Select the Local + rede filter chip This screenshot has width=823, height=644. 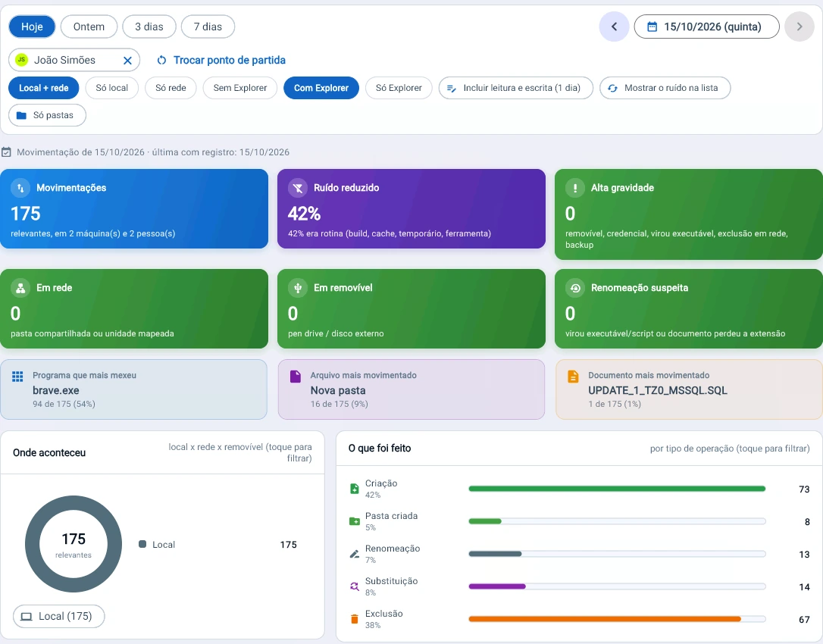click(x=43, y=88)
